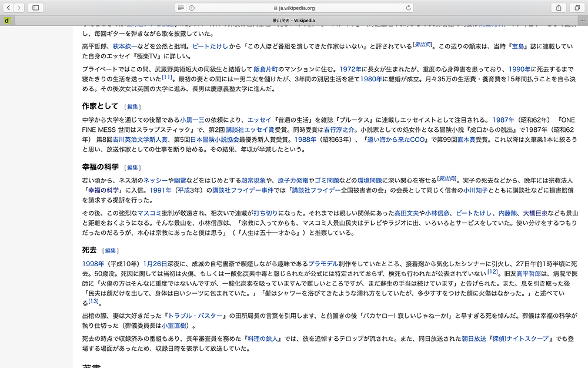Open the 1988年 link
Image resolution: width=588 pixels, height=368 pixels.
click(305, 140)
